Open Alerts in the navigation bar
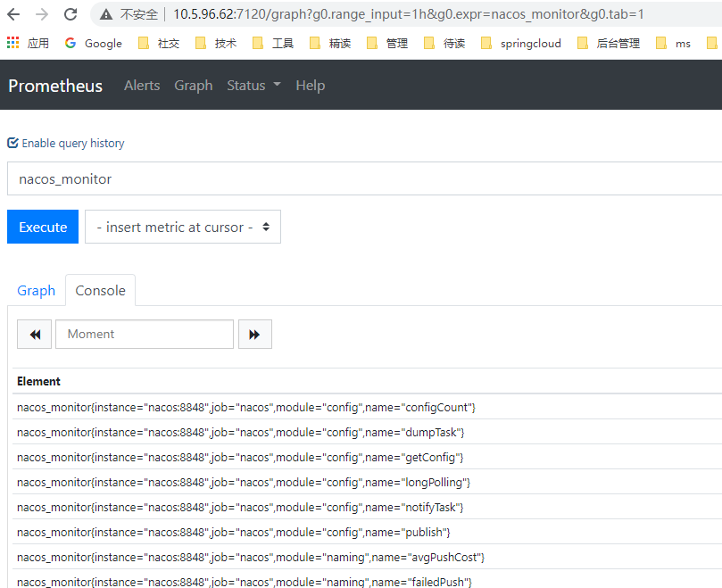722x588 pixels. [x=142, y=85]
